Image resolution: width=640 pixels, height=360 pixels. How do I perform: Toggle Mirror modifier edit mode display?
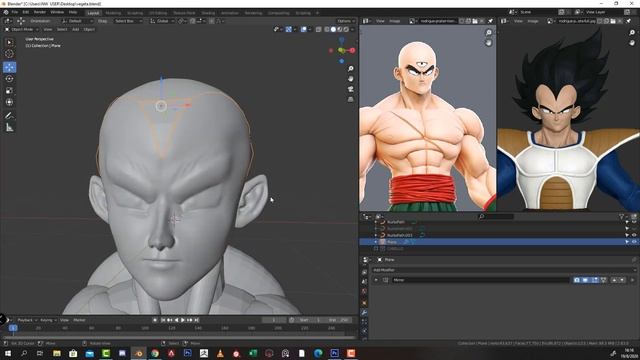click(594, 280)
